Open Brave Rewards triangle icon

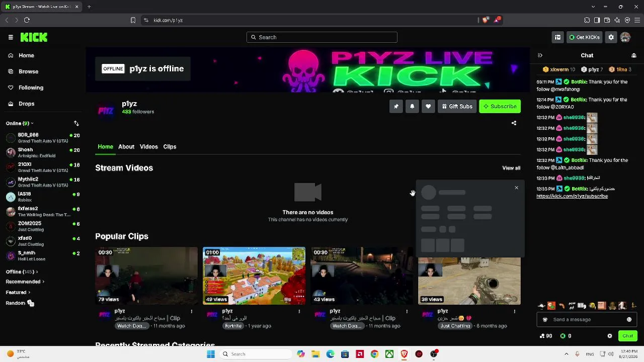click(497, 20)
